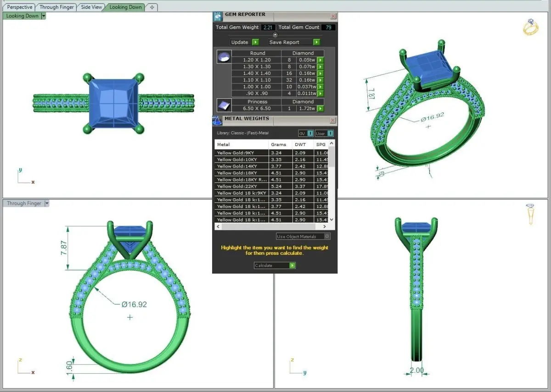Select the Yellow Gold:14KY row
Screen dimensions: 551x392
(272, 166)
